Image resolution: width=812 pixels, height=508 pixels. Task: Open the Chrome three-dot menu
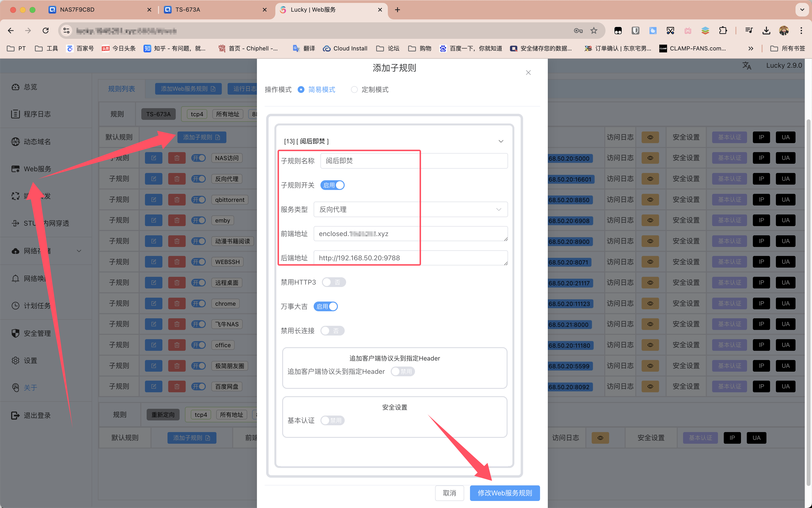tap(801, 31)
